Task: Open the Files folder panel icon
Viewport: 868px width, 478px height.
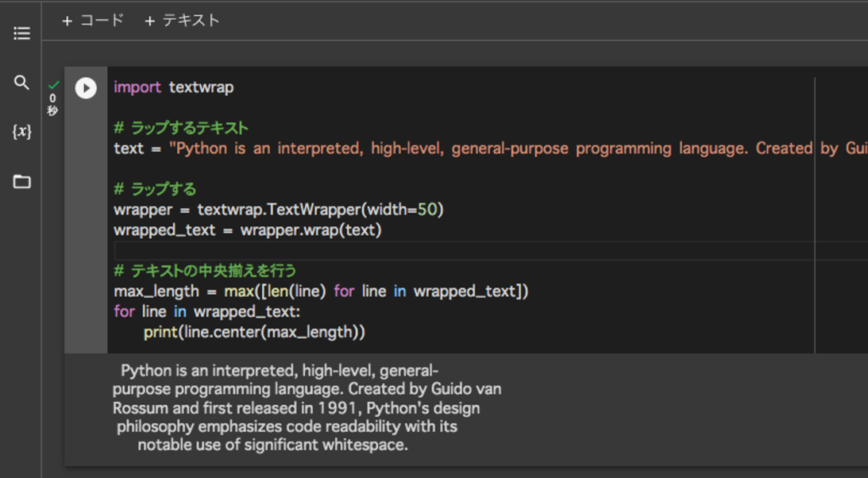Action: tap(21, 181)
